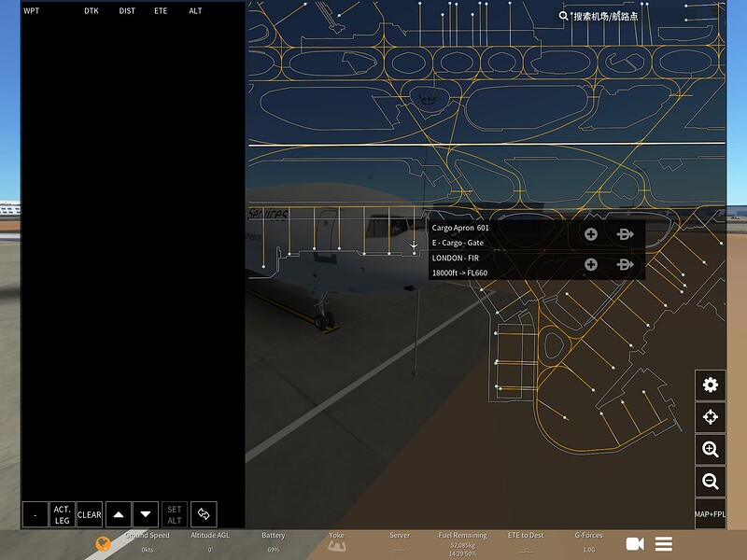Tap G-Forces status readout
Image resolution: width=747 pixels, height=560 pixels.
coord(589,542)
